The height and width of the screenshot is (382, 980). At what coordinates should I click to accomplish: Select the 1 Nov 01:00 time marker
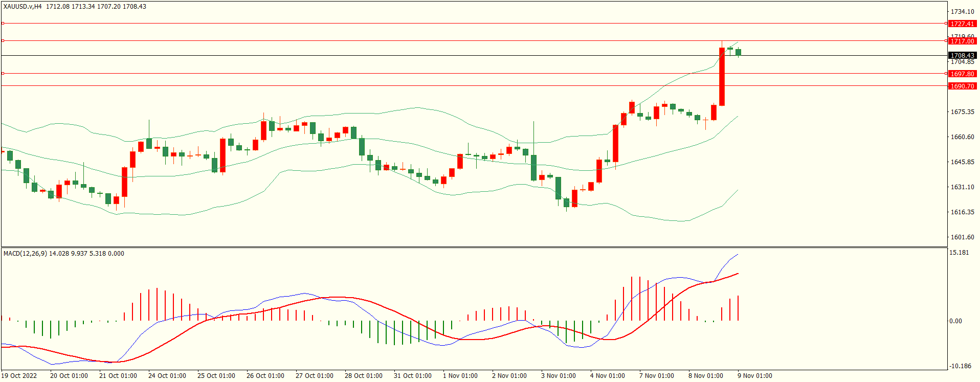[x=460, y=376]
